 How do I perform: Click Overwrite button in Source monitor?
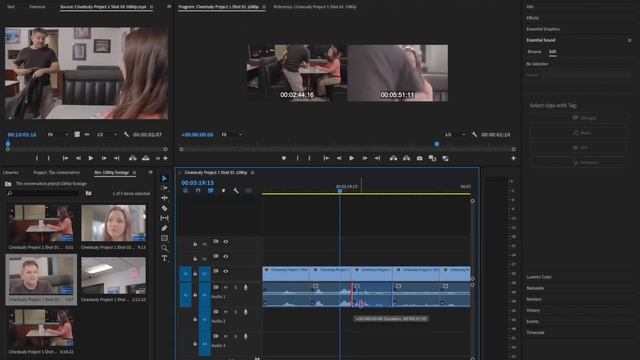[x=146, y=158]
